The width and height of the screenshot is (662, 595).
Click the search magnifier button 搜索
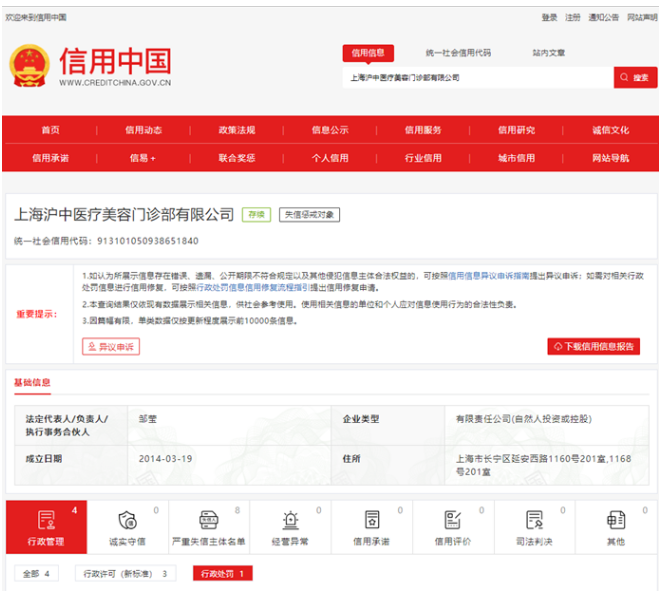point(635,77)
